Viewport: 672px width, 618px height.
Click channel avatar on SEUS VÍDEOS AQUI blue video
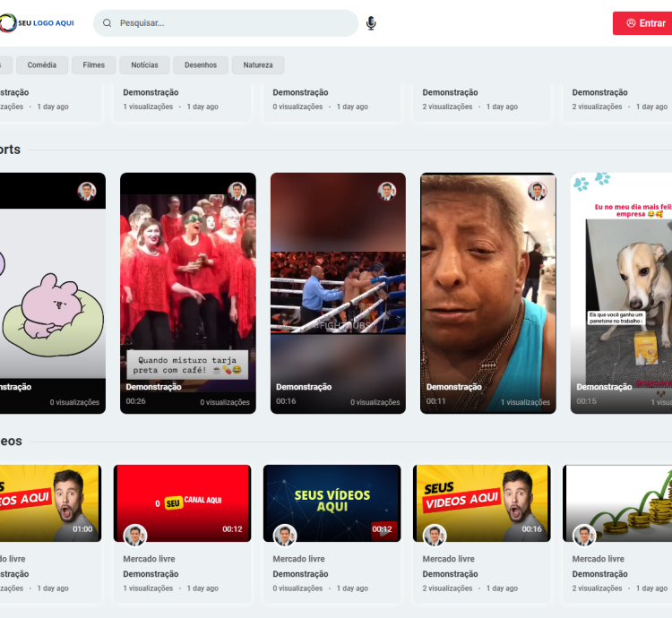coord(285,535)
